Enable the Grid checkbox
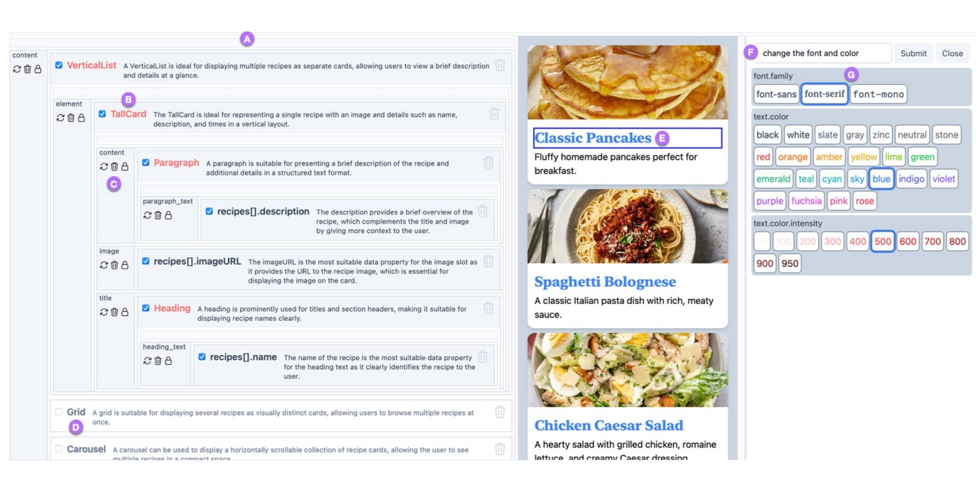Image resolution: width=980 pixels, height=490 pixels. (59, 412)
